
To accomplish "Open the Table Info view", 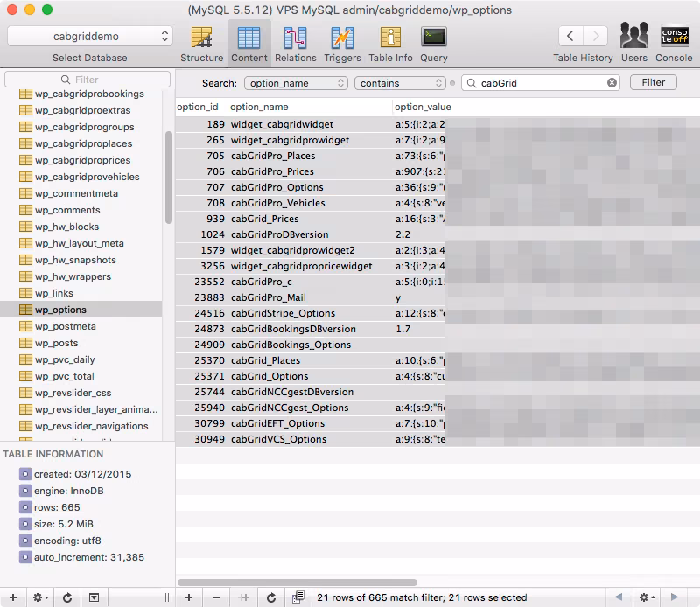I will pos(390,45).
